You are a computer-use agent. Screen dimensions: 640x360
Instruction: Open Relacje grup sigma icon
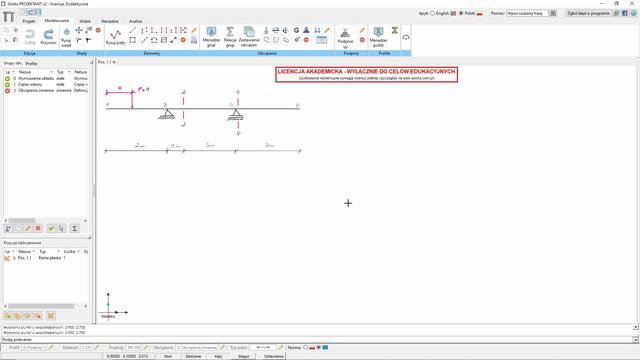coord(230,37)
